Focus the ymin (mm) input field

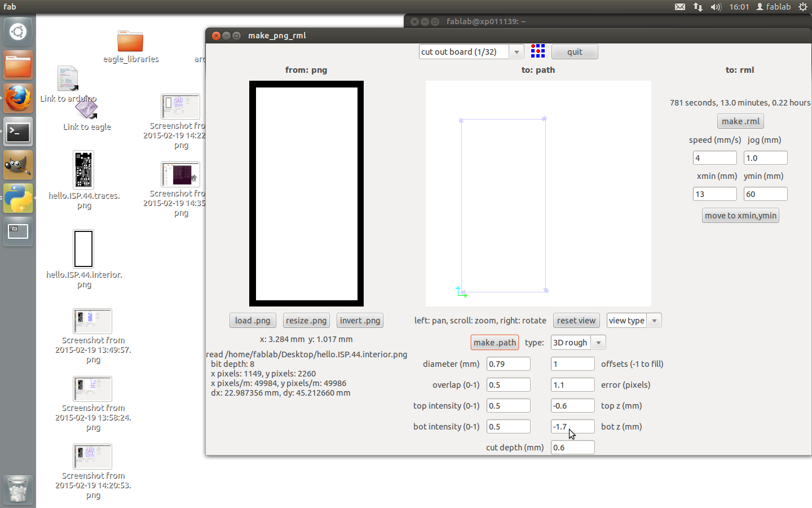(766, 194)
